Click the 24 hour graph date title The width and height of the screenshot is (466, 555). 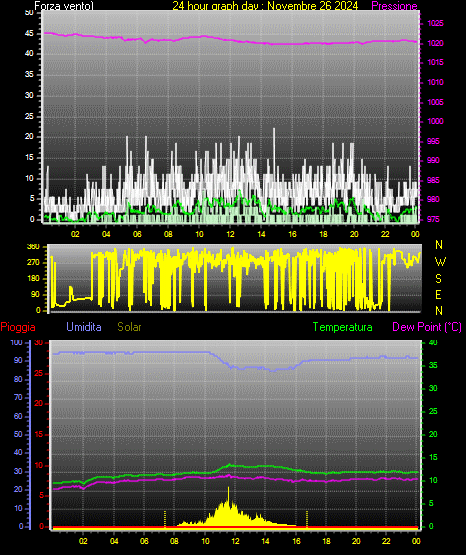pyautogui.click(x=265, y=6)
